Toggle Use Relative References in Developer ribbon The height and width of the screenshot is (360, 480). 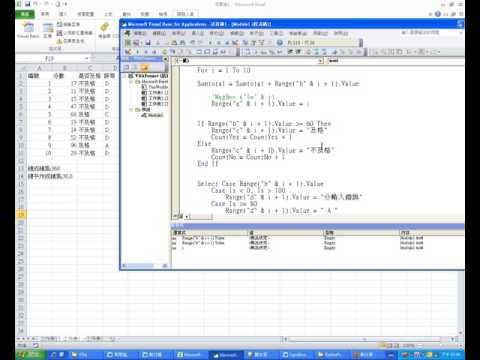(x=74, y=33)
